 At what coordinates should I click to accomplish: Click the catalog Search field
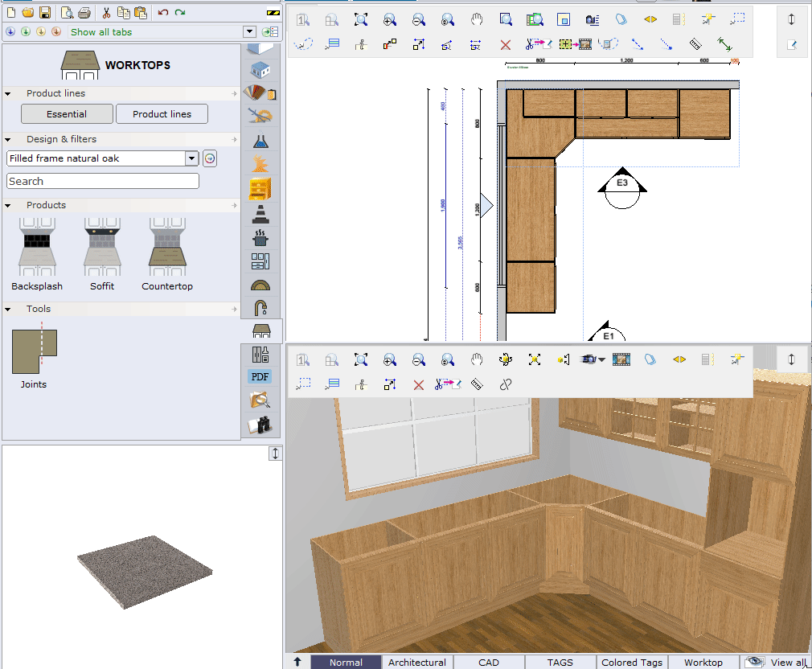click(103, 181)
